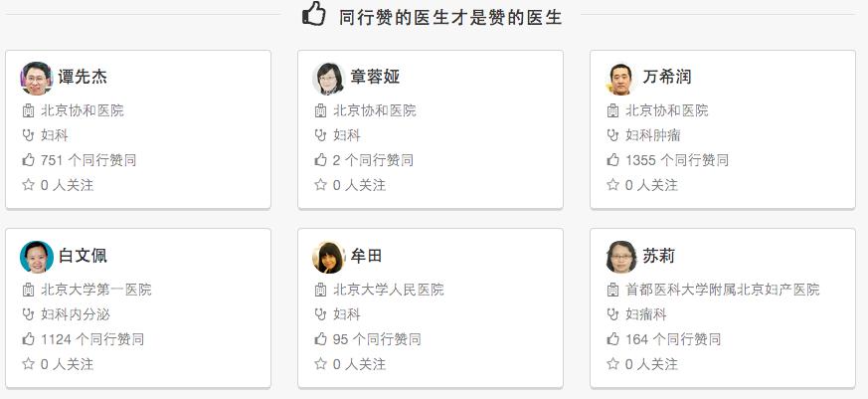Open 谭先杰's profile photo

pos(37,79)
